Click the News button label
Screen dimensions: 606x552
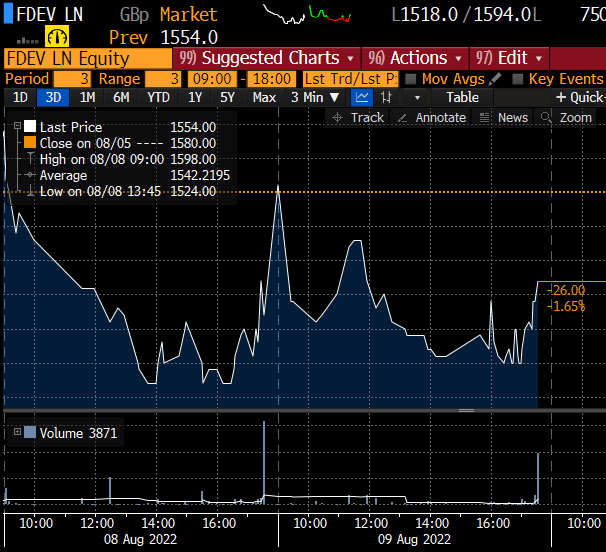[513, 118]
